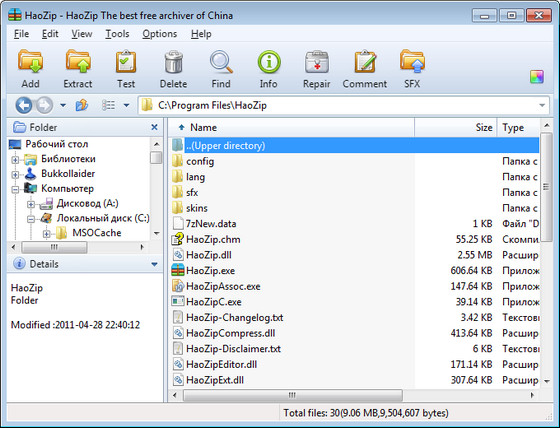
Task: Click the HaoZipAssoc.exe file icon
Action: [178, 286]
